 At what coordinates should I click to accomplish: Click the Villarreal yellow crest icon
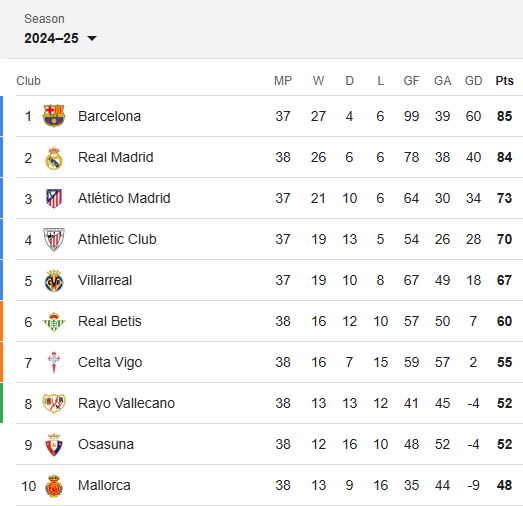(x=54, y=281)
